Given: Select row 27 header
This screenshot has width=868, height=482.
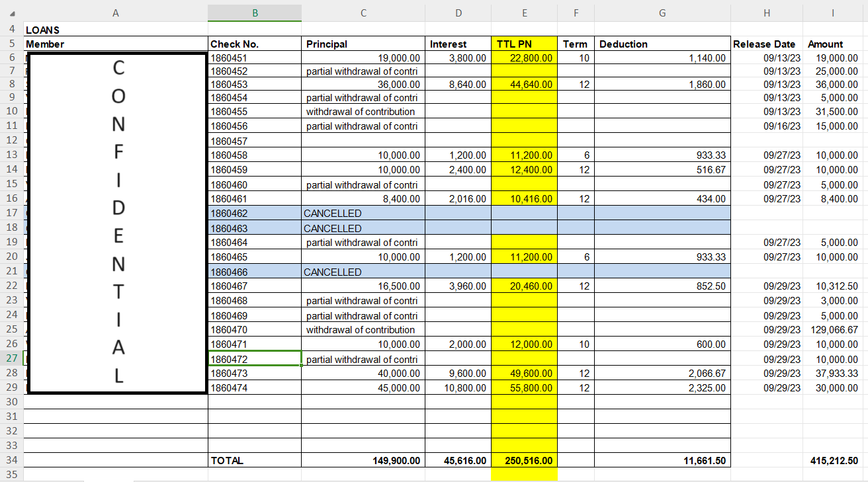Looking at the screenshot, I should coord(11,358).
